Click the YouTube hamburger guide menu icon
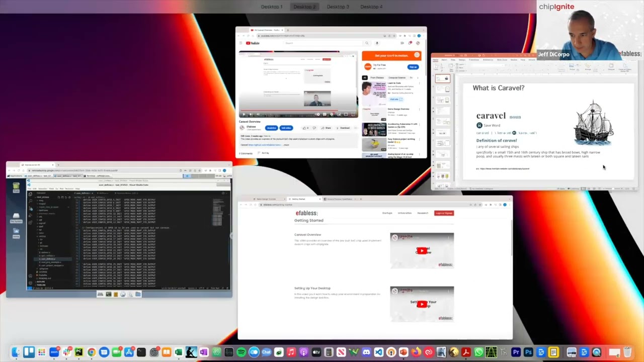The image size is (644, 362). (x=242, y=43)
